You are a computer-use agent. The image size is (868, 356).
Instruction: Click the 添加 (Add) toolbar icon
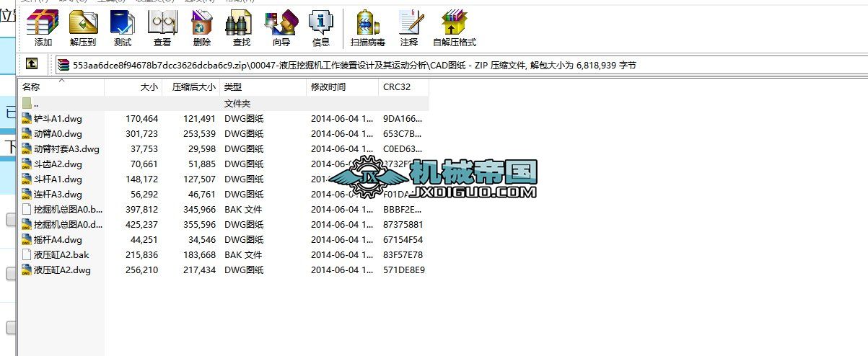pos(43,29)
